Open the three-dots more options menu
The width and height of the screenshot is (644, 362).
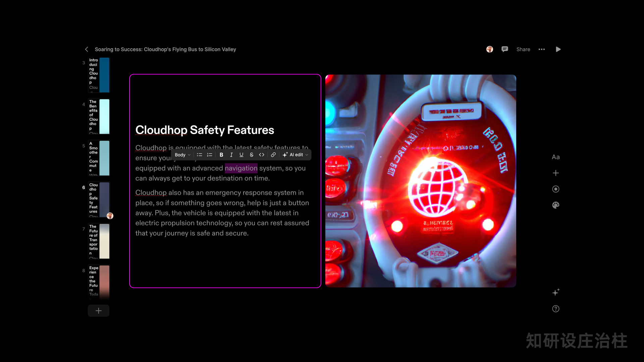pyautogui.click(x=542, y=49)
